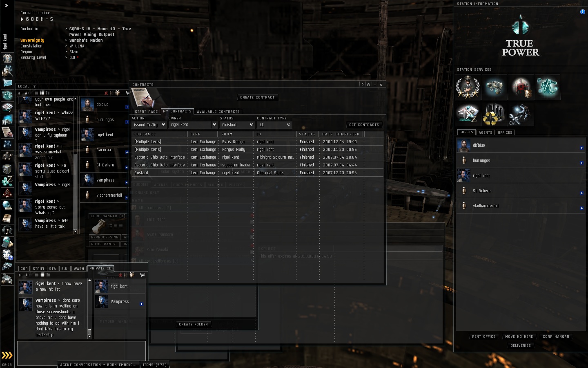Sort contracts by the Type column header
Image resolution: width=588 pixels, height=368 pixels.
(203, 134)
